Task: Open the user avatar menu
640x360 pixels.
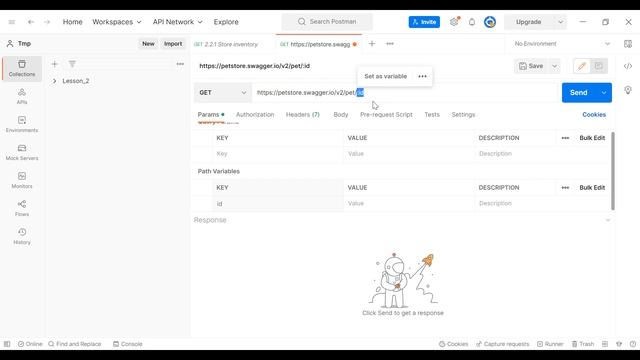Action: click(490, 22)
